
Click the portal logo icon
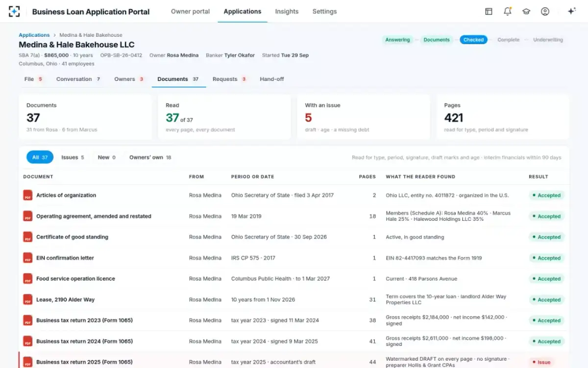click(x=15, y=11)
